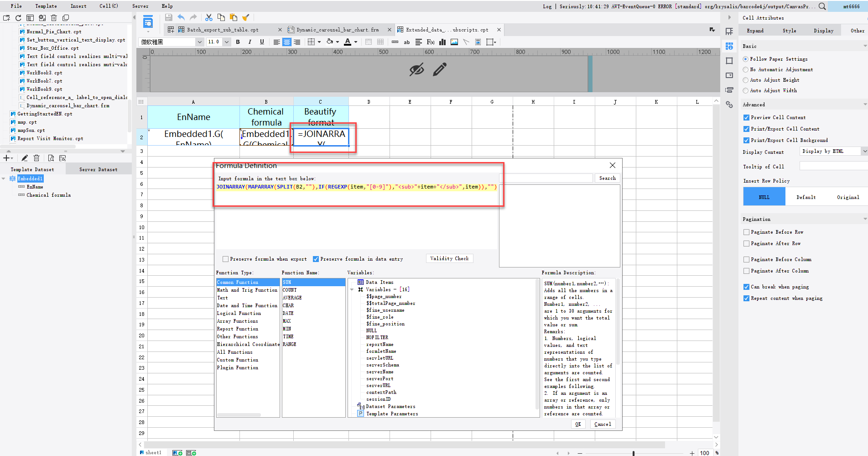Apply bold formatting to the cell
Viewport: 868px width, 456px height.
238,42
